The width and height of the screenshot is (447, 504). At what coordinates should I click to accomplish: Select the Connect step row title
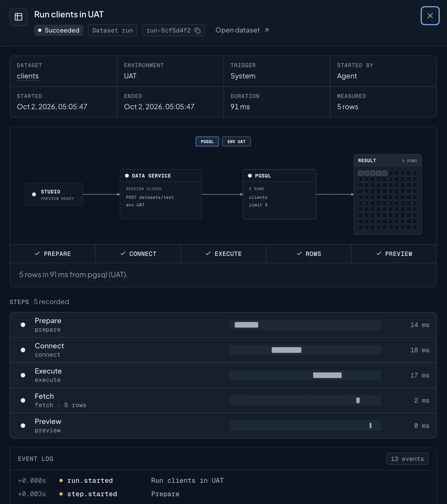click(49, 346)
